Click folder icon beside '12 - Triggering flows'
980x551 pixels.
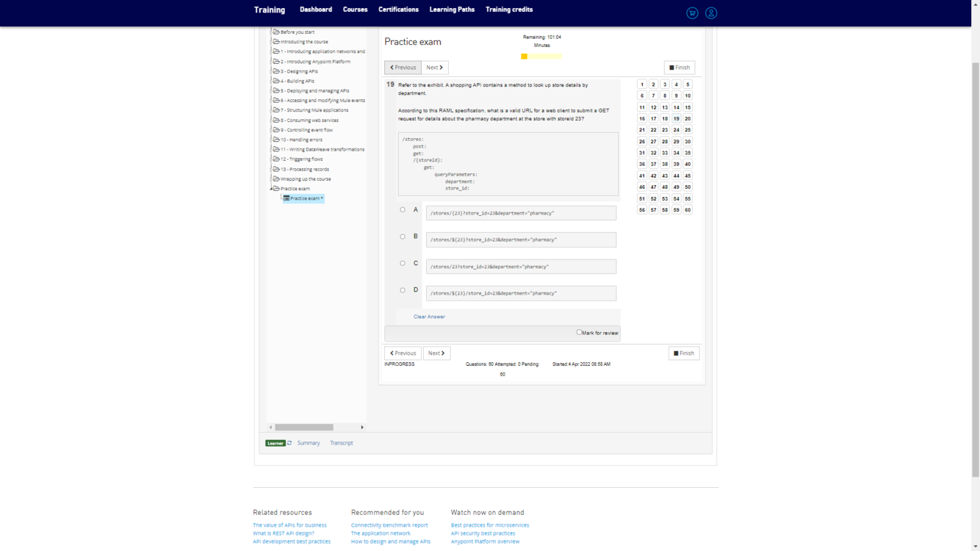[276, 159]
